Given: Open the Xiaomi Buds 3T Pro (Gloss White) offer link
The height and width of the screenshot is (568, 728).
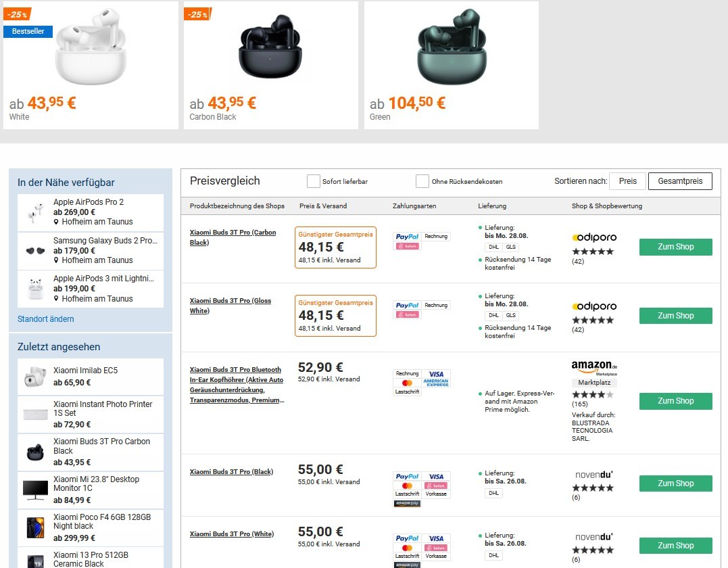Looking at the screenshot, I should [x=230, y=306].
